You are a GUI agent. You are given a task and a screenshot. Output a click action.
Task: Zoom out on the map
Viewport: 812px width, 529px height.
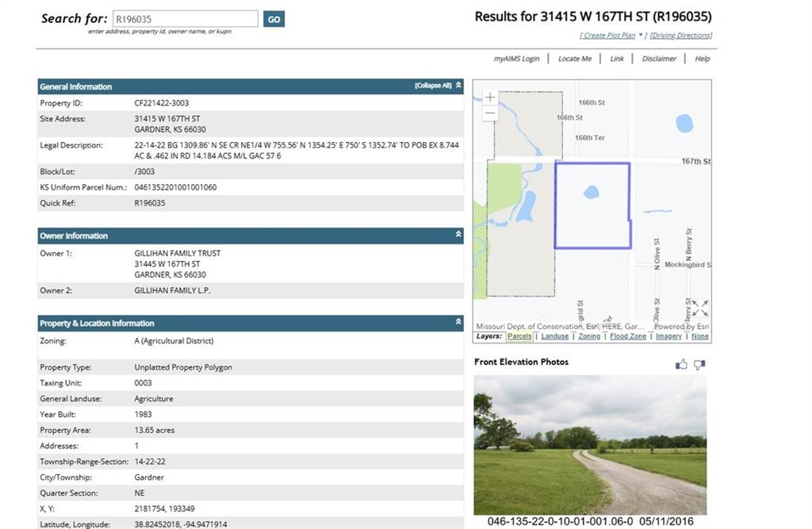click(489, 113)
